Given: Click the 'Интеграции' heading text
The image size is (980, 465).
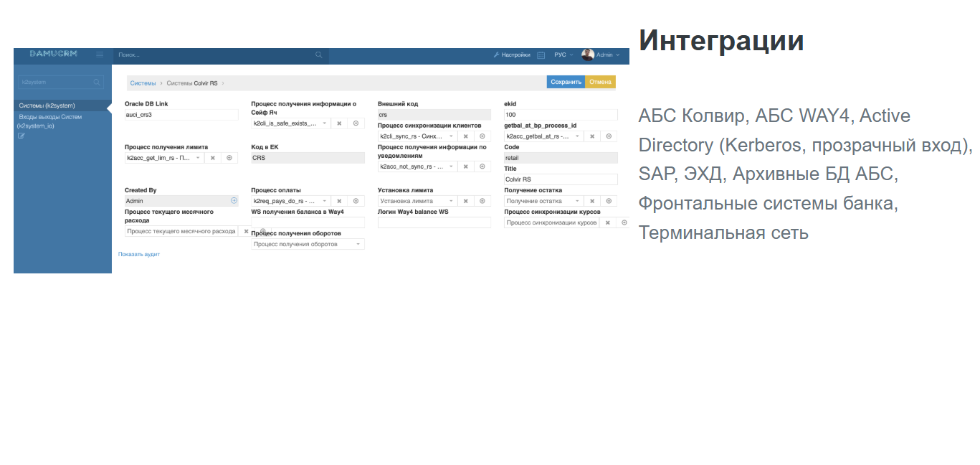Looking at the screenshot, I should (x=721, y=41).
